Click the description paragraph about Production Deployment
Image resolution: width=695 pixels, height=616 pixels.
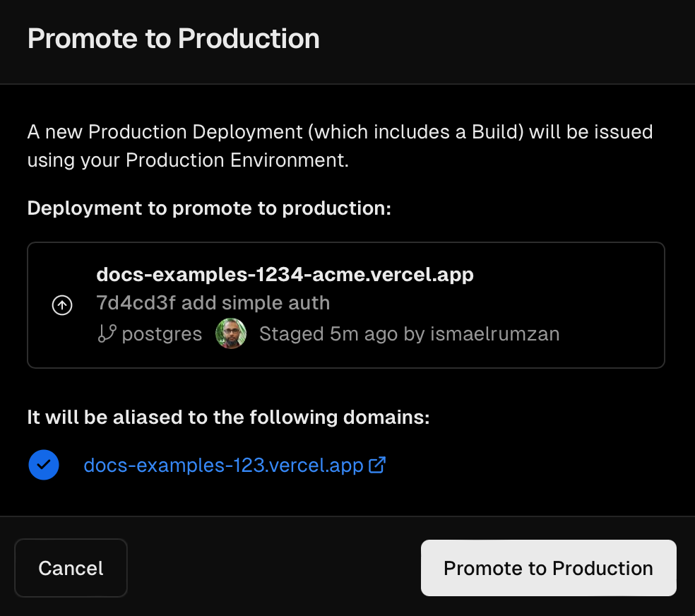click(339, 132)
